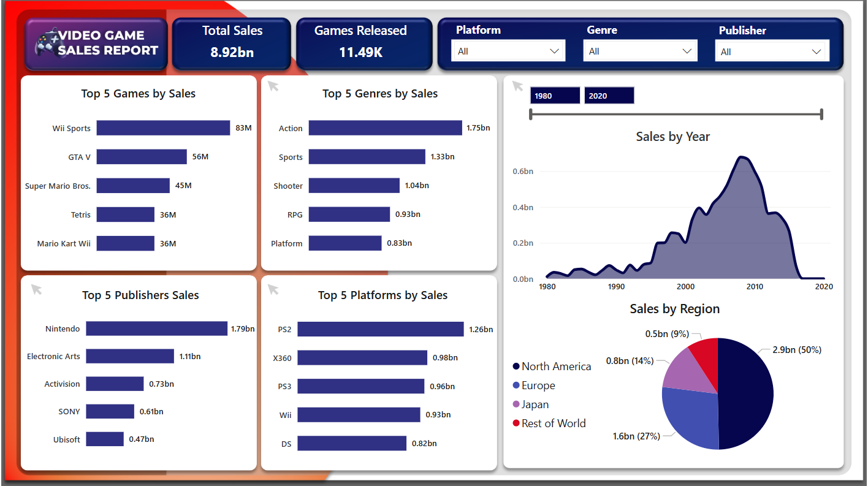Click Japan legend entry
Viewport: 868px width, 486px height.
tap(531, 404)
